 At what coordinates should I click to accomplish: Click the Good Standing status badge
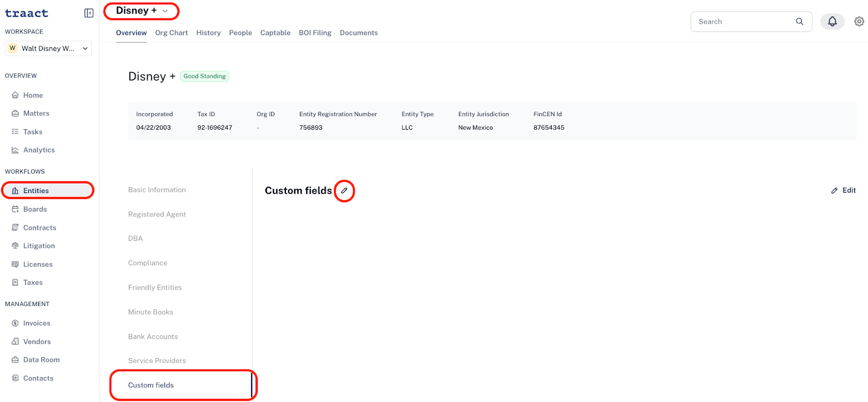(205, 76)
